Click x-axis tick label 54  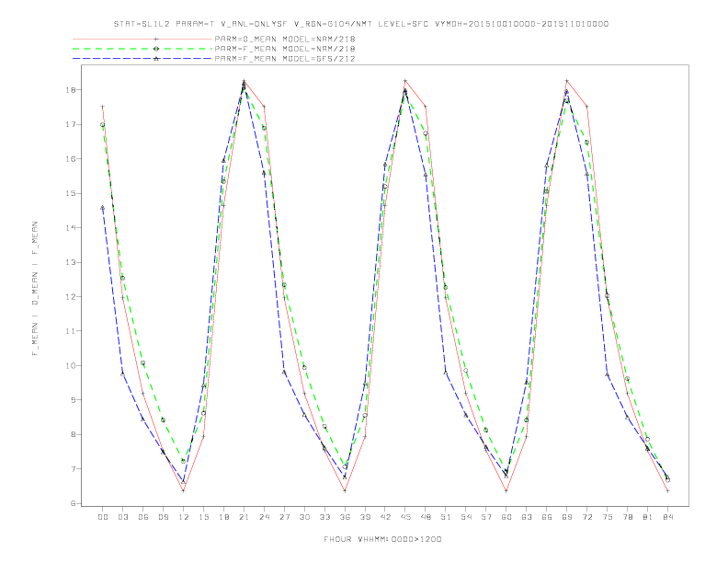coord(466,517)
